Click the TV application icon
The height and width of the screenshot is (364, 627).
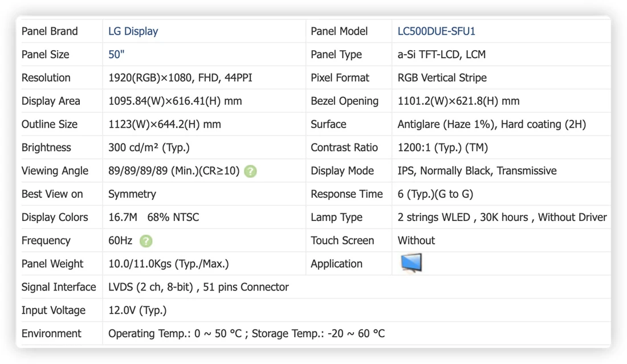tap(411, 263)
